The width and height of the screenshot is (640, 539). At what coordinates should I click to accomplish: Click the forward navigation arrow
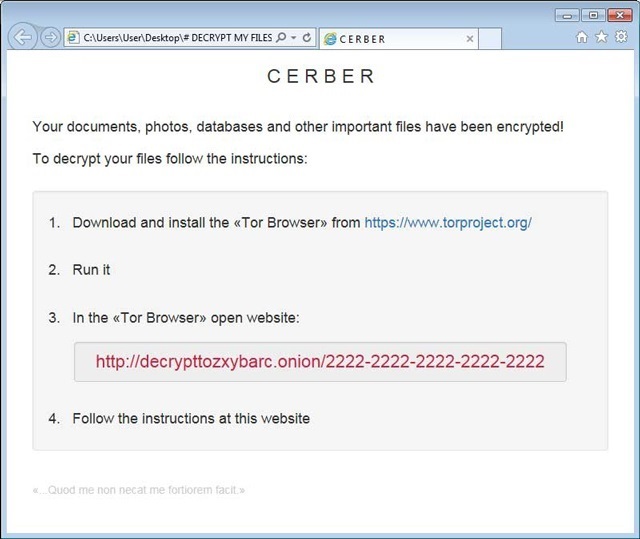(51, 38)
